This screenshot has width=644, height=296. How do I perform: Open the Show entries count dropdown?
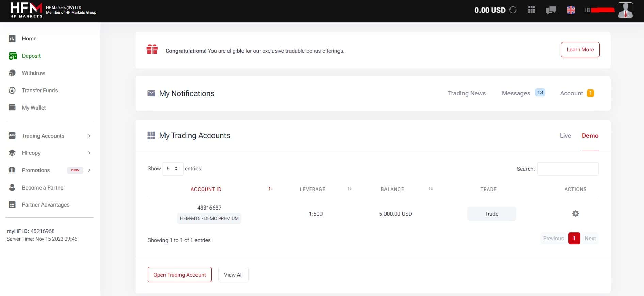tap(173, 169)
